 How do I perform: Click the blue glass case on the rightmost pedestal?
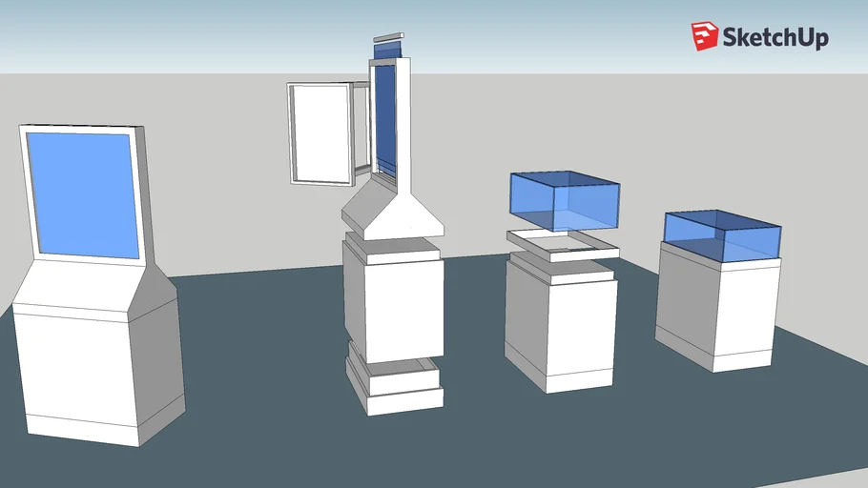pos(723,234)
